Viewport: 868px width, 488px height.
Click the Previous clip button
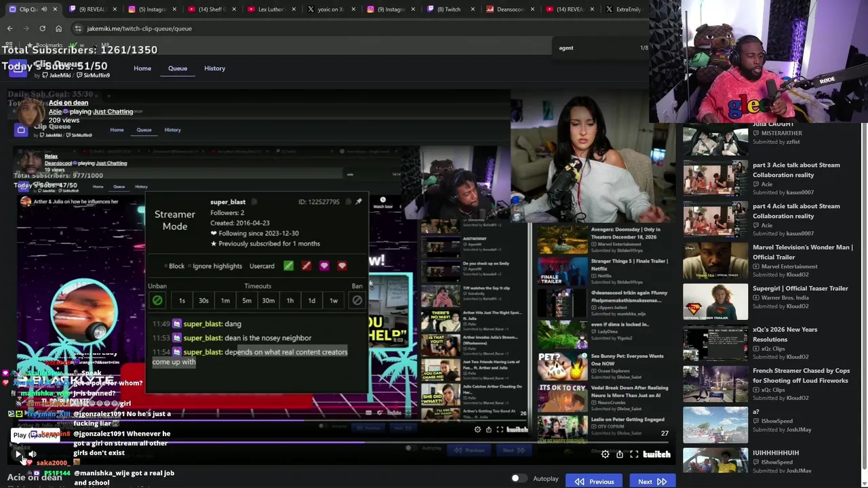pos(594,481)
